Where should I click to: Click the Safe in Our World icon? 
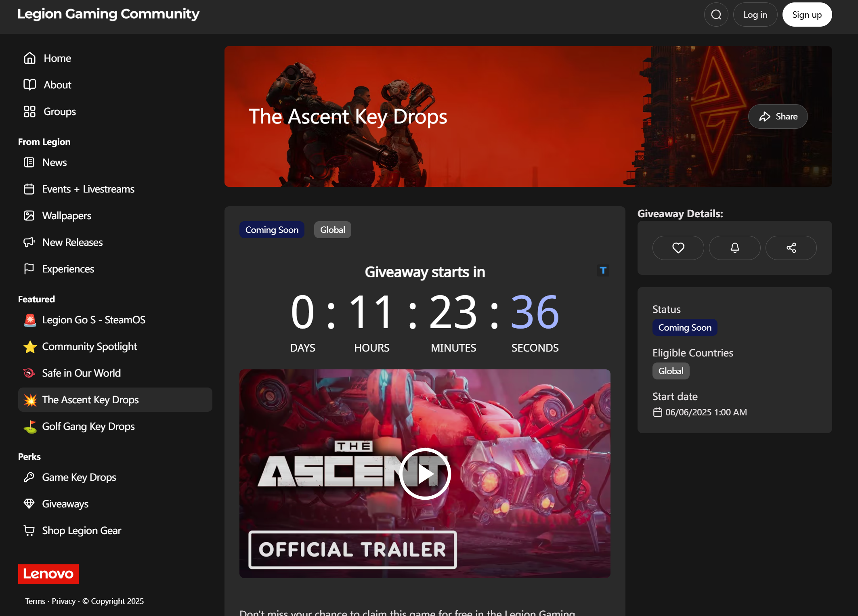pos(29,373)
